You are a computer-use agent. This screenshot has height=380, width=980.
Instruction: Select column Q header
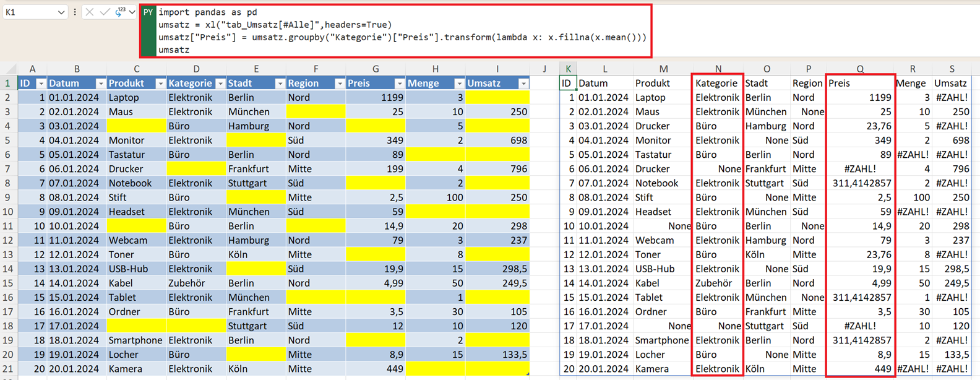tap(860, 69)
